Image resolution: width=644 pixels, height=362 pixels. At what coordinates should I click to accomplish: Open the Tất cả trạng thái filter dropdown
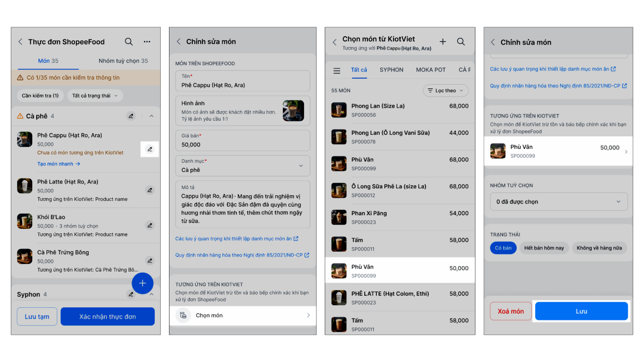coord(95,96)
